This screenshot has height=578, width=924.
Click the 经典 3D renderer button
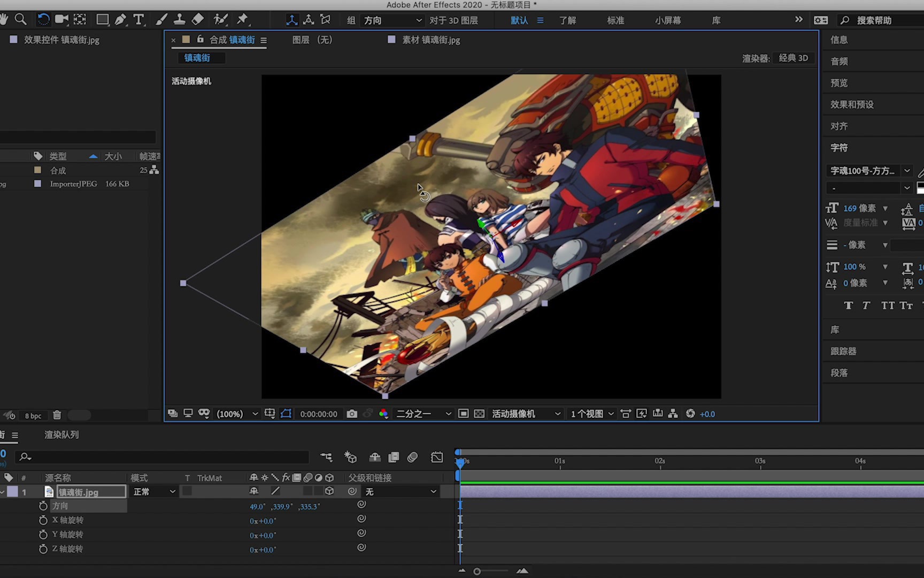click(x=794, y=57)
